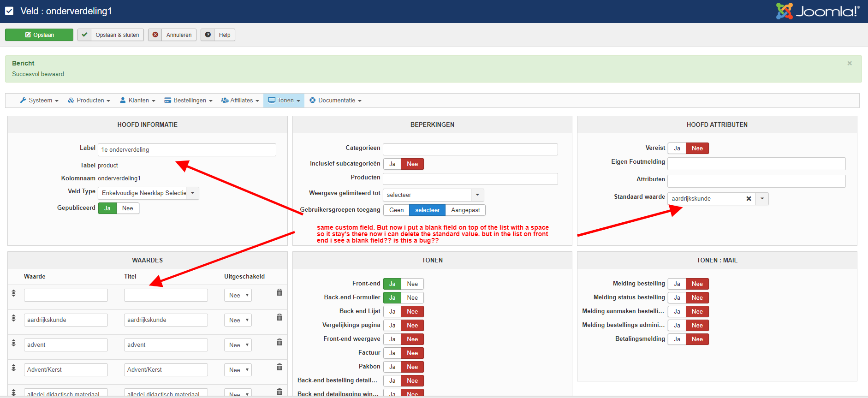Open the Producten menu
The width and height of the screenshot is (868, 398).
click(x=89, y=101)
